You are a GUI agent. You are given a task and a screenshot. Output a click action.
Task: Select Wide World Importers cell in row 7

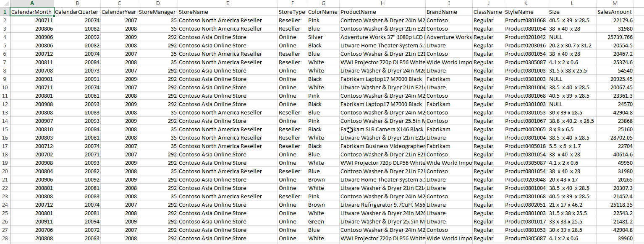[449, 62]
